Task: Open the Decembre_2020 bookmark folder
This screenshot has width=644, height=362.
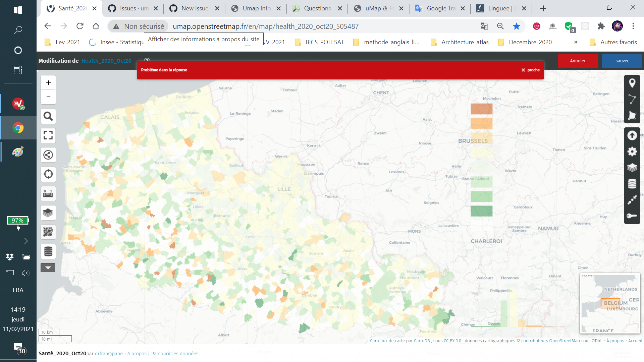Action: pos(525,42)
